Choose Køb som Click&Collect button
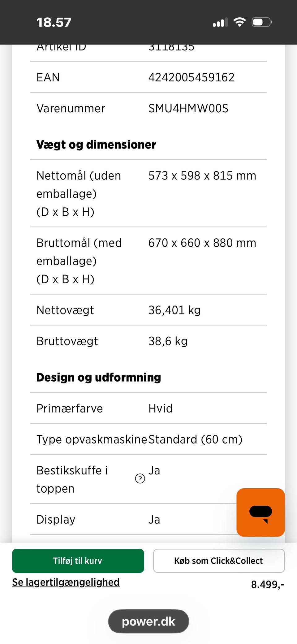The width and height of the screenshot is (297, 644). (219, 561)
